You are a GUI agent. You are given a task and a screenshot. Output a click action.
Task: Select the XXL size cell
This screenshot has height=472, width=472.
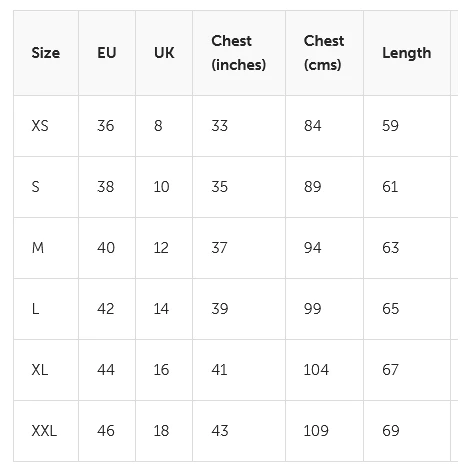(46, 431)
